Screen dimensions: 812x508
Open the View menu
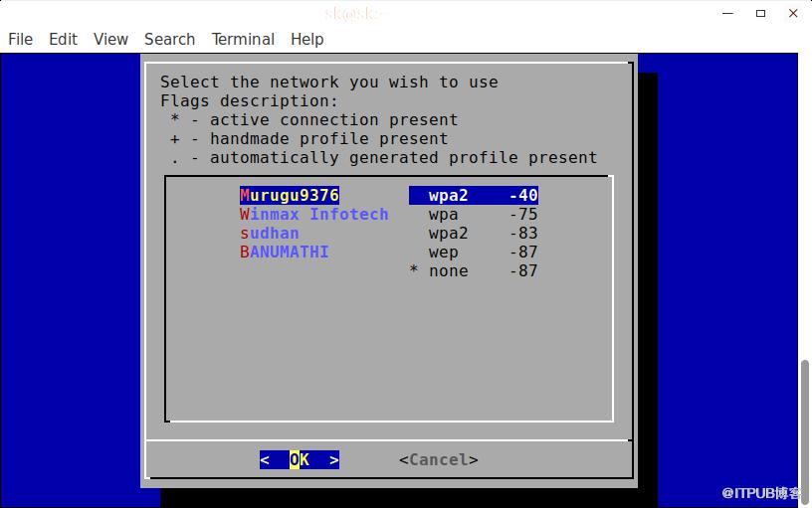[x=110, y=40]
